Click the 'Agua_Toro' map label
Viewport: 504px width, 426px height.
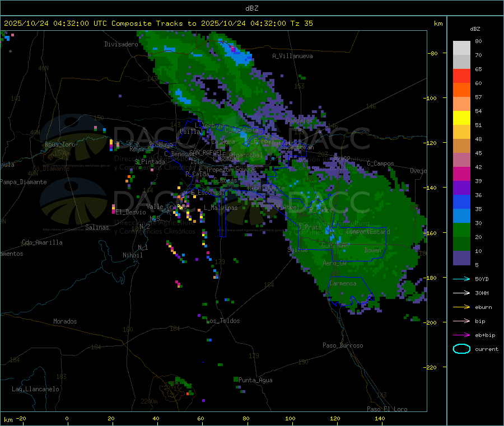tap(60, 144)
